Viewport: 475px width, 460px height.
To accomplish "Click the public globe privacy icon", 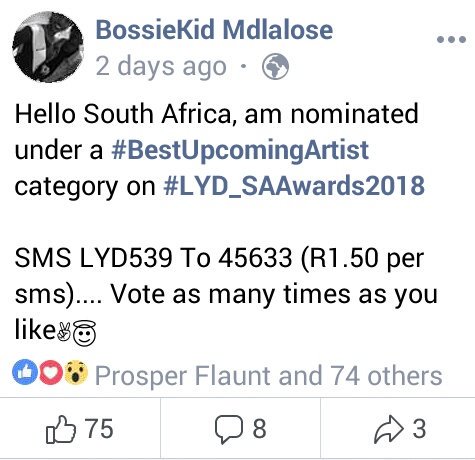I will pos(275,67).
